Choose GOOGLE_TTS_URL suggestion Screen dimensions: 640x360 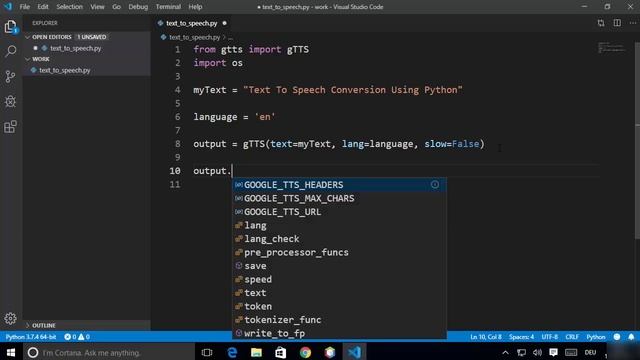(x=340, y=212)
